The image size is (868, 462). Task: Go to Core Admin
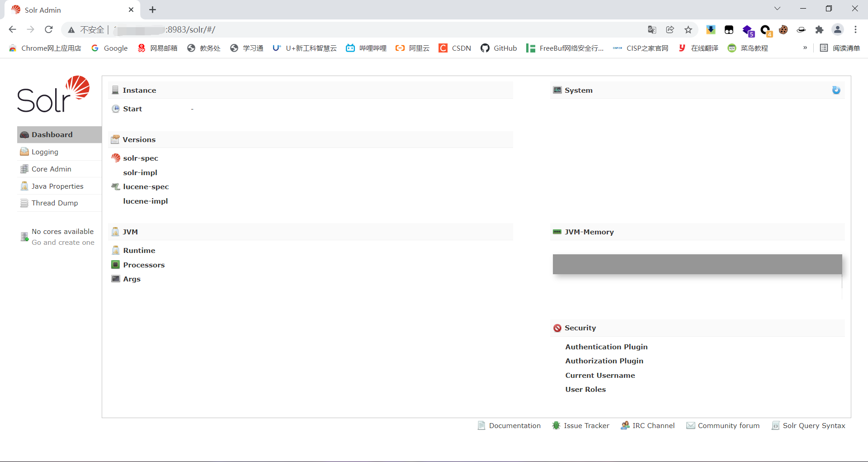59,169
